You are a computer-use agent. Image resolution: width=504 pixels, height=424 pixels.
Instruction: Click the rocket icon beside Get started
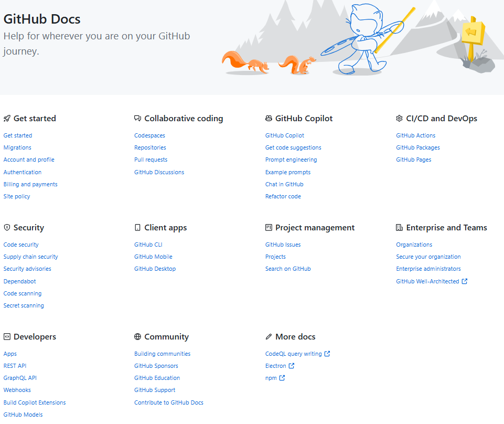coord(6,118)
